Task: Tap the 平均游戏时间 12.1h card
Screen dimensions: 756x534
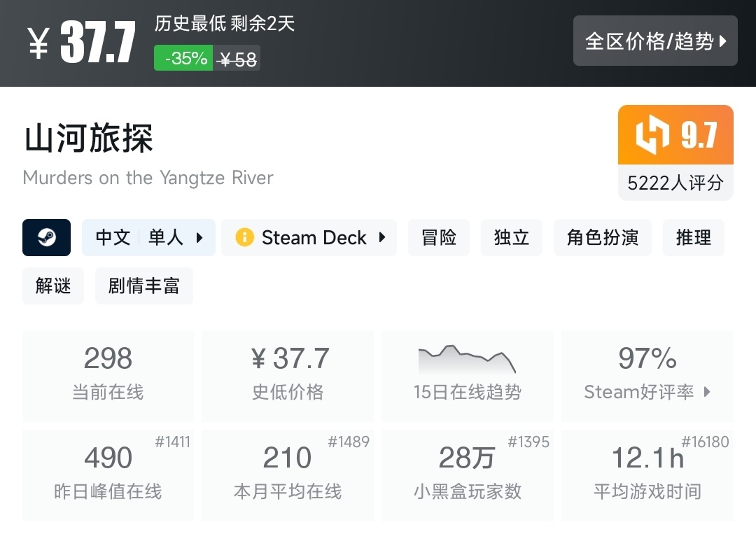Action: click(647, 475)
